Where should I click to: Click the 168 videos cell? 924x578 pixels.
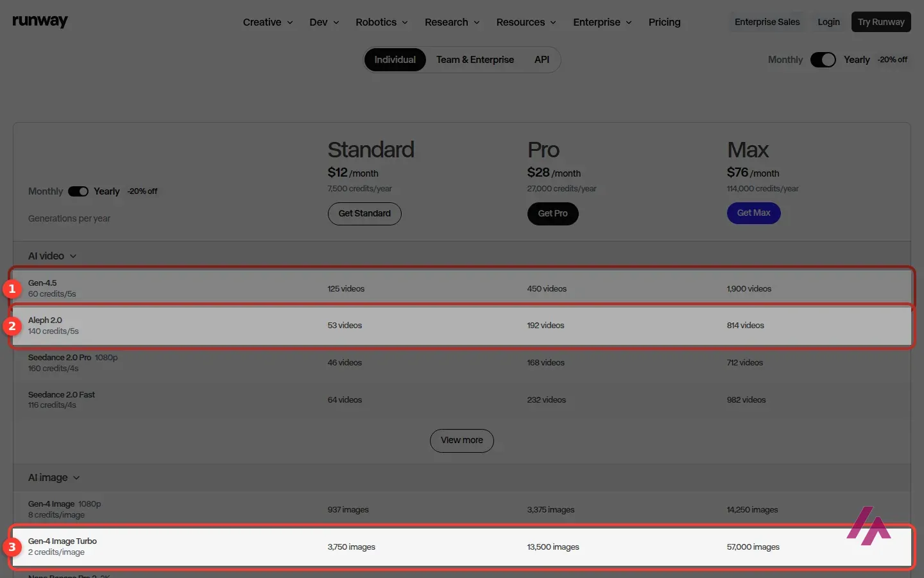point(545,363)
